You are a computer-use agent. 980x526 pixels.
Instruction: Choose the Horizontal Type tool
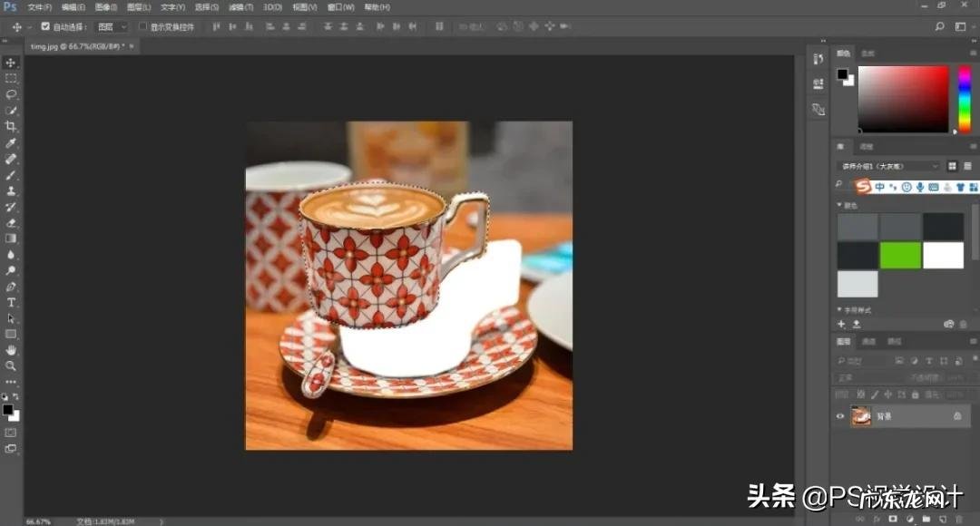(11, 302)
